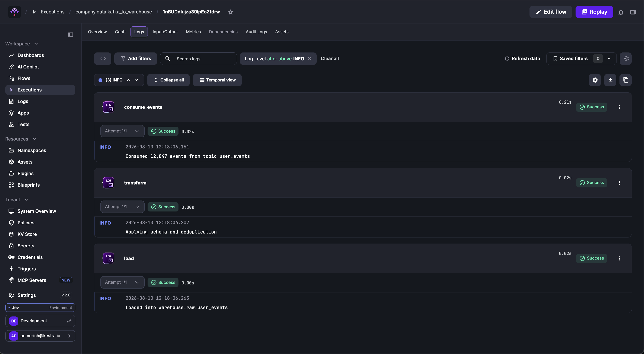Open Namespaces

coord(40,150)
